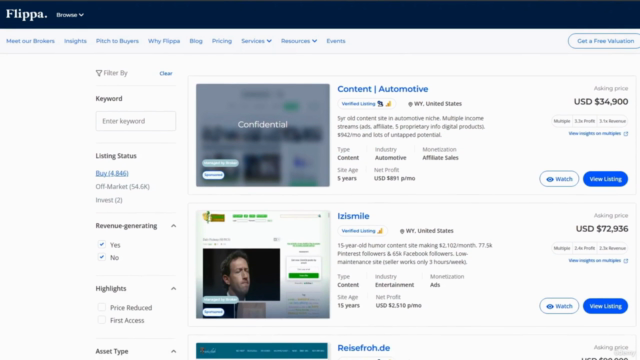The width and height of the screenshot is (640, 360).
Task: View insights on multiples for $34,900 listing
Action: pos(598,133)
